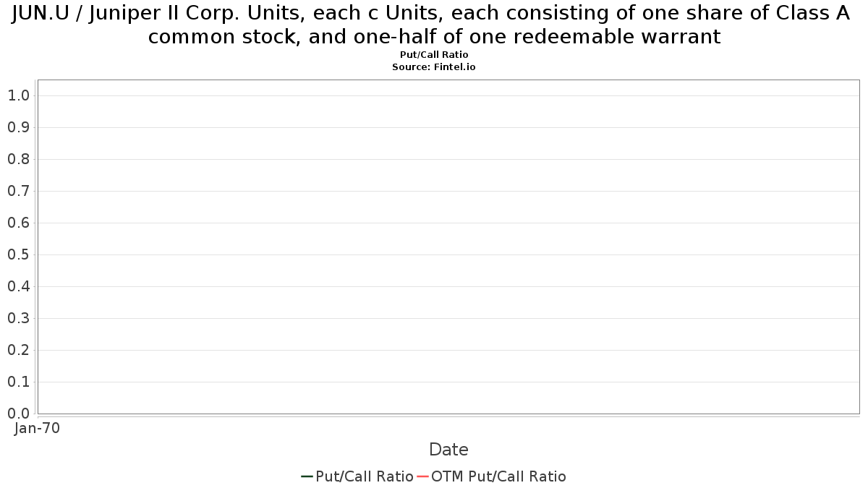
Task: Click the 0.6 y-axis tick label
Action: click(18, 223)
